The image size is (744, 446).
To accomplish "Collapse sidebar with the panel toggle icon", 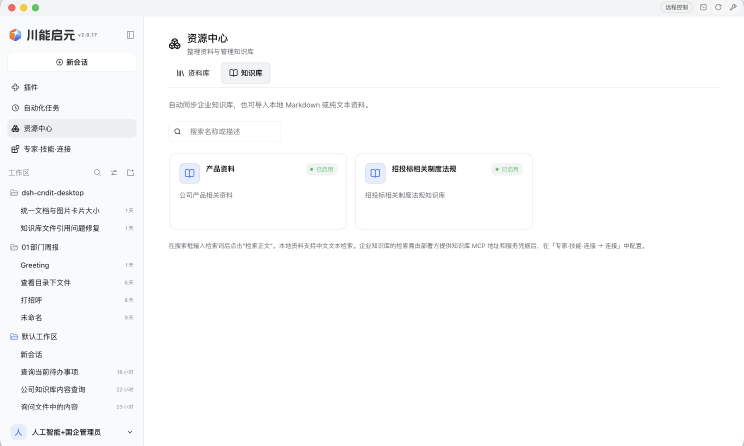I will point(130,35).
